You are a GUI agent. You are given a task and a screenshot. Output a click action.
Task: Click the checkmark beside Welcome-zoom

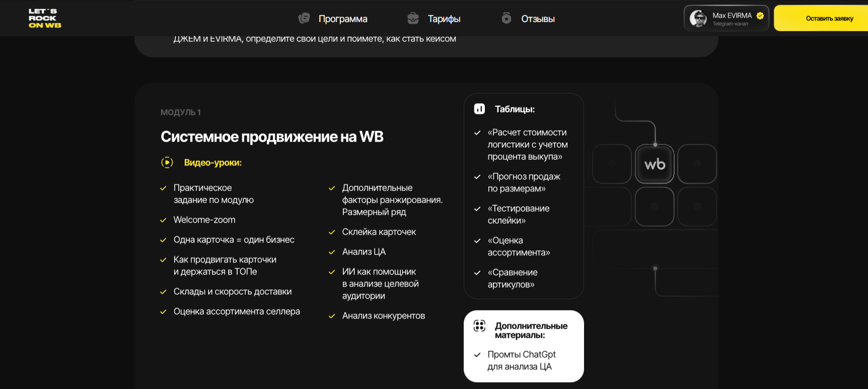point(163,220)
